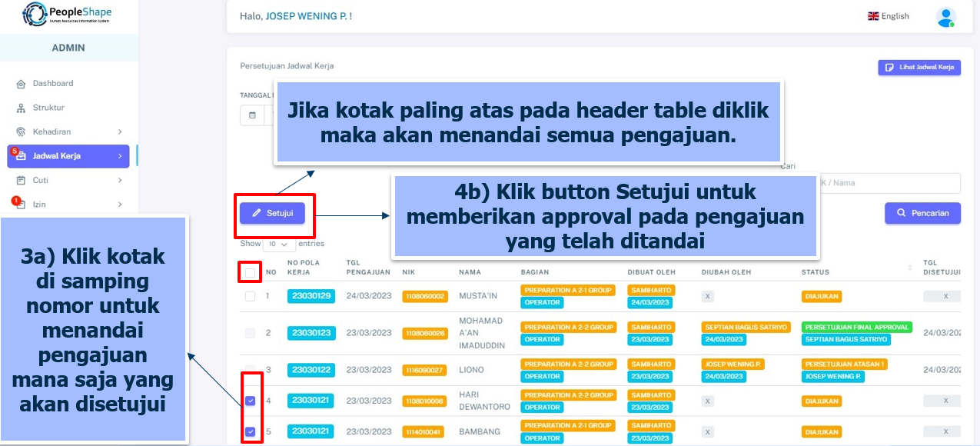Click the Pencarian search button
The image size is (980, 446).
(x=922, y=213)
